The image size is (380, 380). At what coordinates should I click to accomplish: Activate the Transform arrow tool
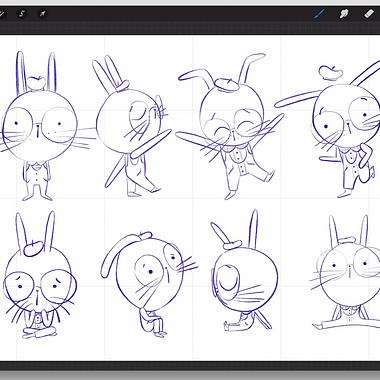[42, 14]
